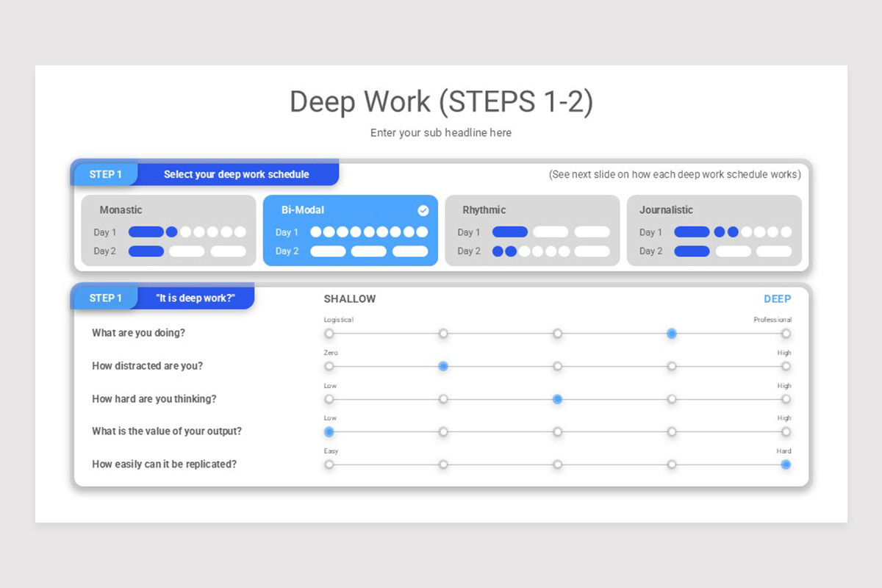Click the Bi-Modal schedule card title
The height and width of the screenshot is (588, 882).
point(303,210)
